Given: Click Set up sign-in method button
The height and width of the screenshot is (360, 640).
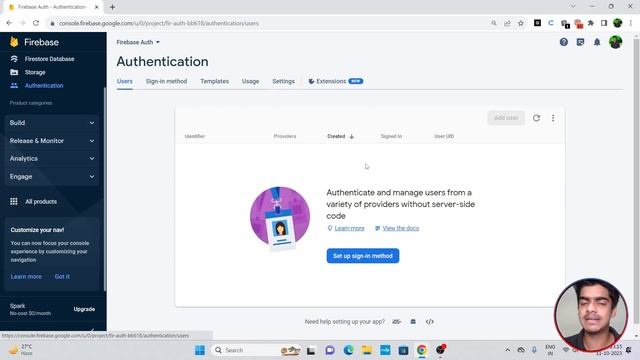Looking at the screenshot, I should coord(363,256).
